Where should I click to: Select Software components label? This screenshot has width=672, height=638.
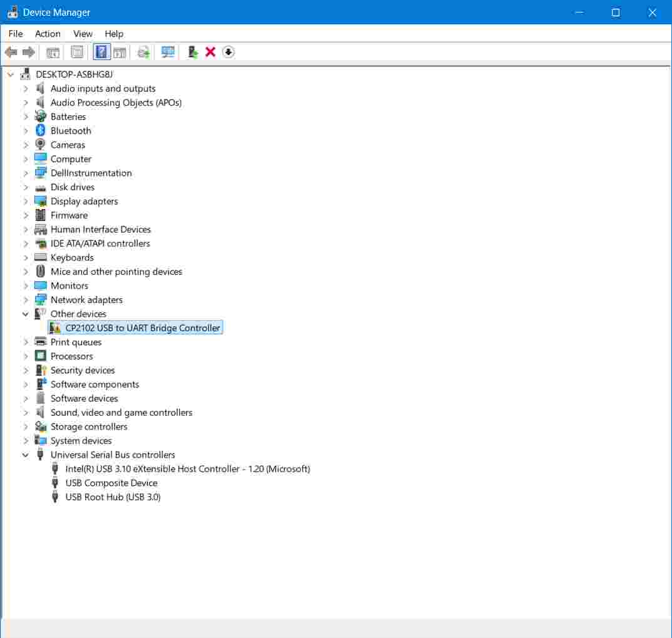[95, 384]
